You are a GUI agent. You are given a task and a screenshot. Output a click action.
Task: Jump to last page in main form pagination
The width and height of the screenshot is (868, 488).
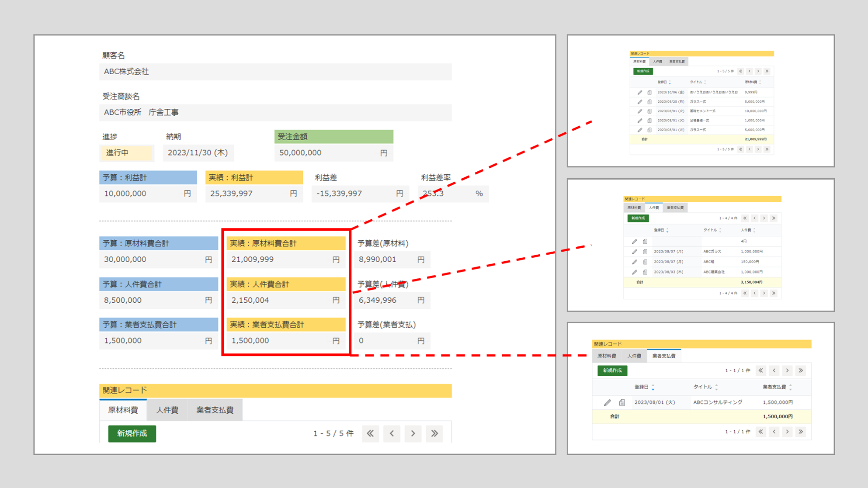point(434,433)
